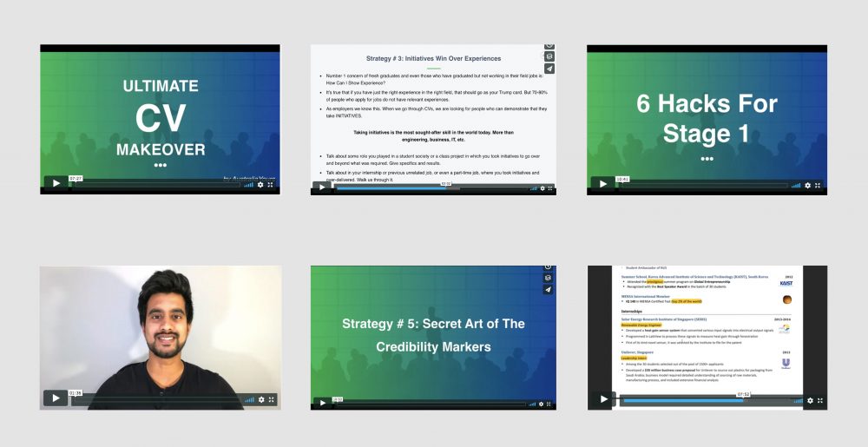Adjust volume bars on Ultimate CV Makeover video
Image resolution: width=868 pixels, height=447 pixels.
click(248, 185)
